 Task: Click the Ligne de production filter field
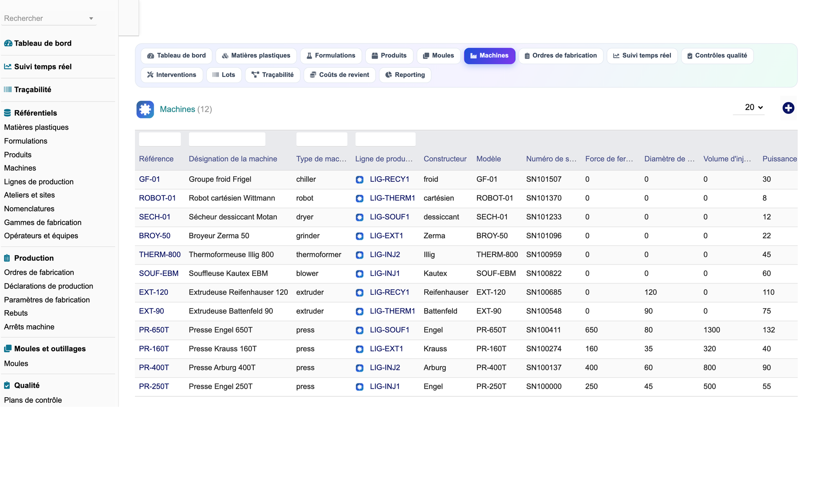(385, 139)
